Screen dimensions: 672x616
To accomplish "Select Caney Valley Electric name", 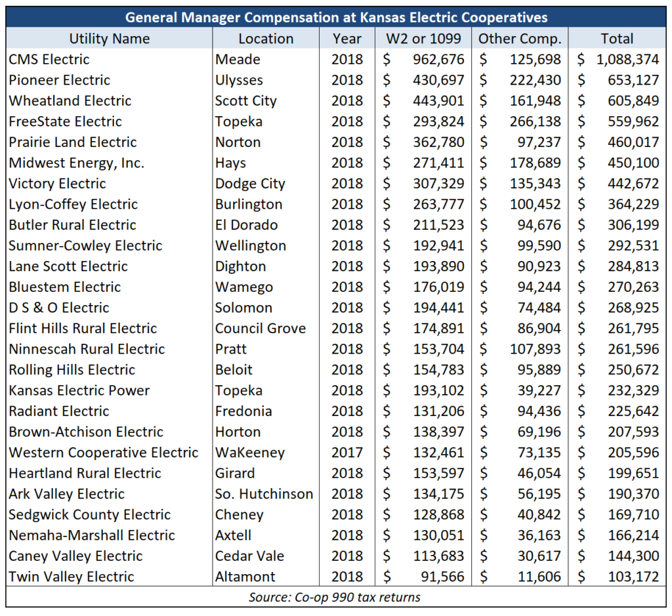I will point(76,556).
